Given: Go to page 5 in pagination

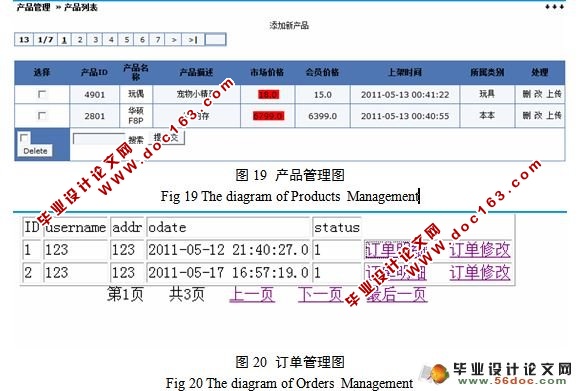Looking at the screenshot, I should [127, 40].
